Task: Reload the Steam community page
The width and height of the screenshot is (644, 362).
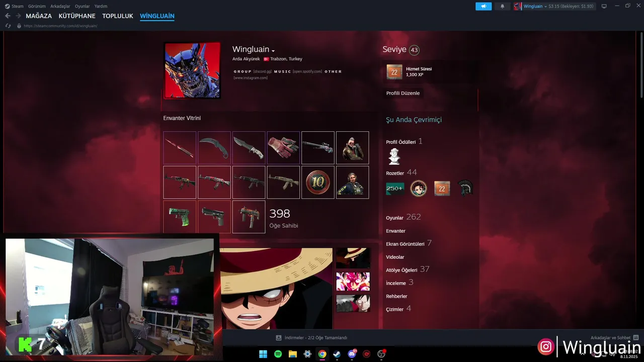Action: pos(8,26)
